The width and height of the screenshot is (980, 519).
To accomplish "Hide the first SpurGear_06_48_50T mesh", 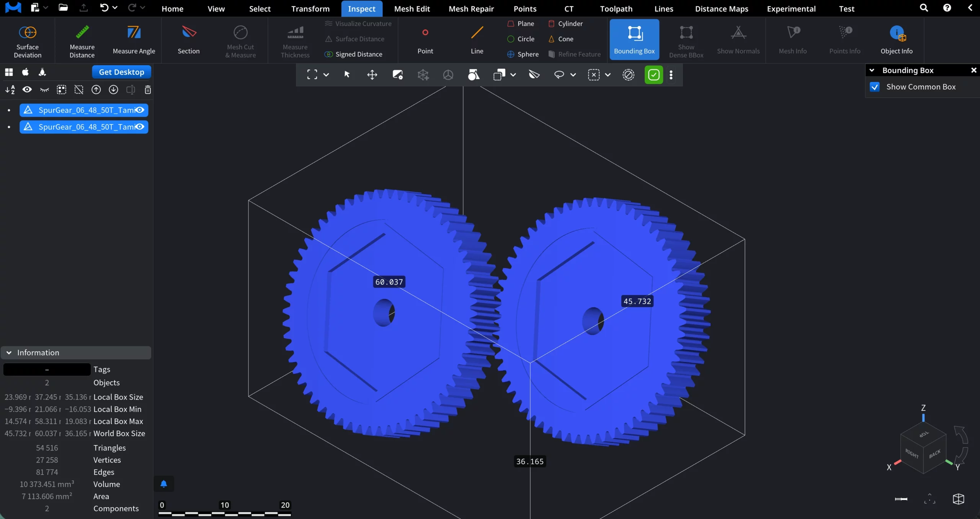I will click(x=140, y=110).
